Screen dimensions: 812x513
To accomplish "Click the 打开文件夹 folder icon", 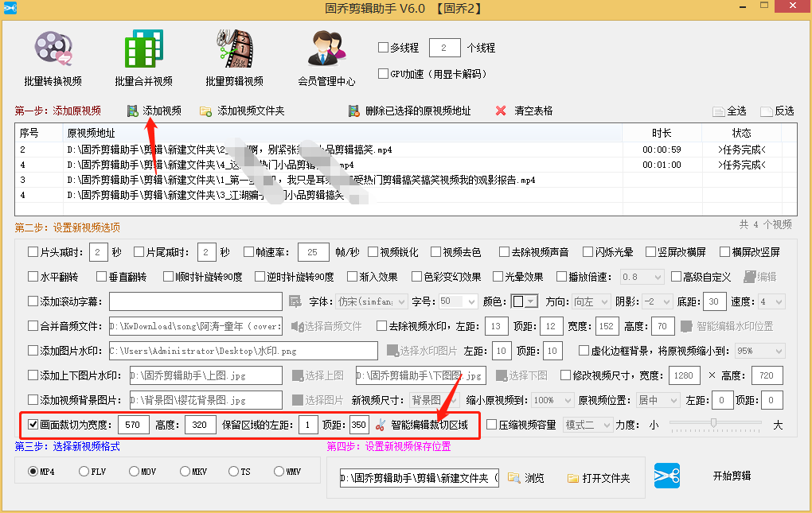I will point(572,478).
